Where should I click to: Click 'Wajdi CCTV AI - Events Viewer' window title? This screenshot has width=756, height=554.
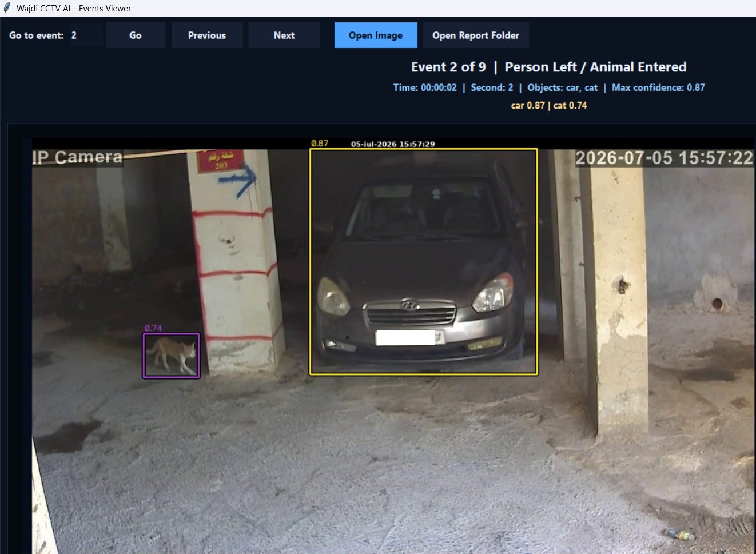pos(74,9)
